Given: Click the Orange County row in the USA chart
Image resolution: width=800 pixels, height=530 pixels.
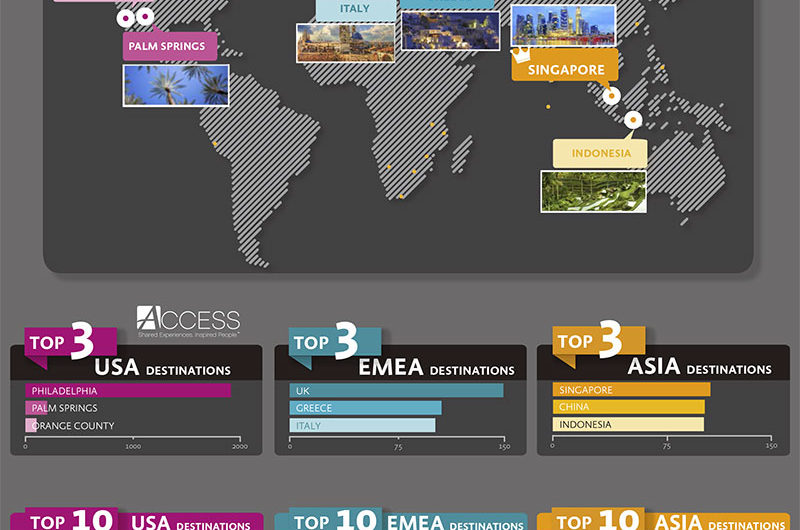Looking at the screenshot, I should tap(73, 426).
